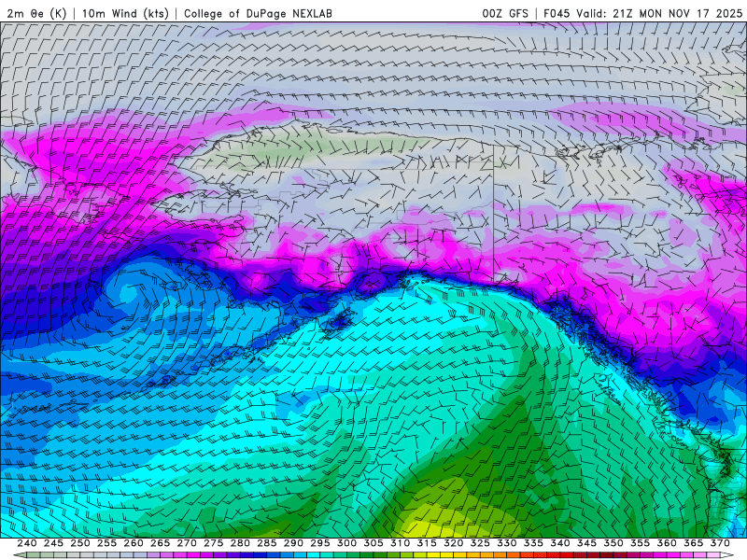Click the 270 legend value

[187, 543]
